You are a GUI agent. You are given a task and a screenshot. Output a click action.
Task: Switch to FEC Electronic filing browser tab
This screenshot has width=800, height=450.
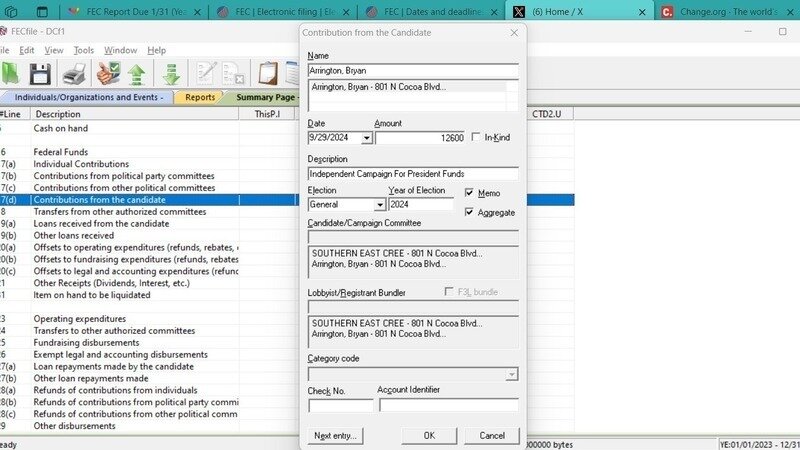click(x=282, y=11)
